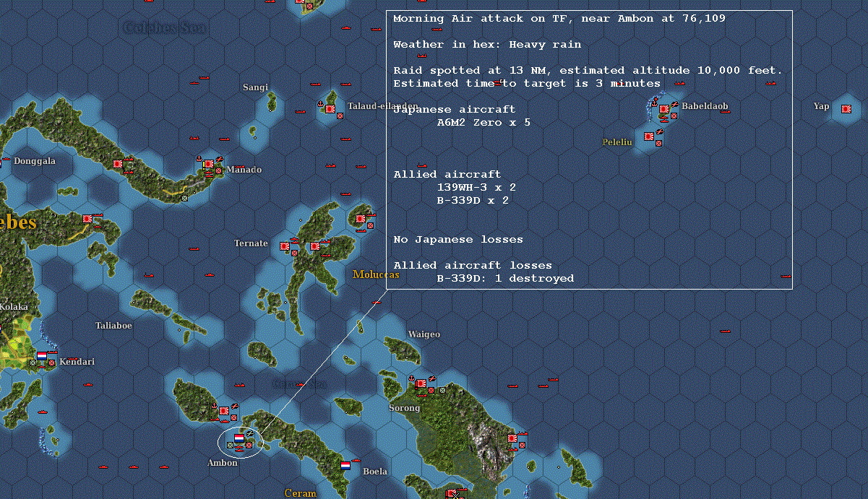Screen dimensions: 868x499
Task: Click the airfield plane icon at Manado
Action: click(220, 159)
